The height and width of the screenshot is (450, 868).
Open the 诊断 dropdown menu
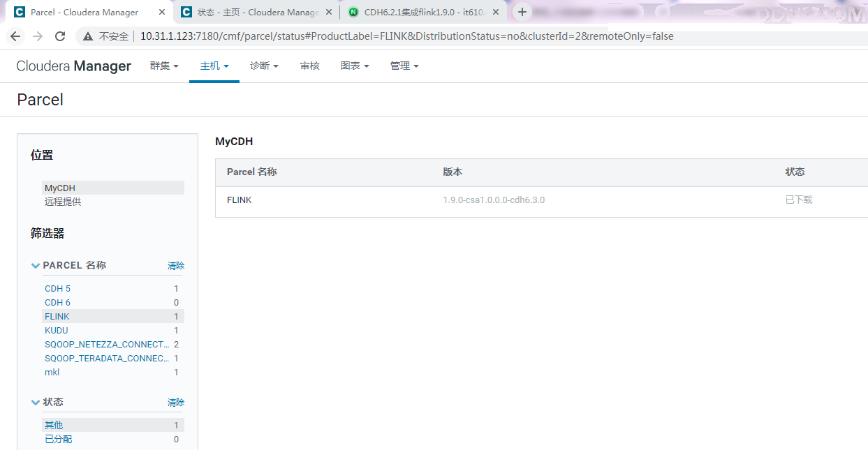pos(264,66)
